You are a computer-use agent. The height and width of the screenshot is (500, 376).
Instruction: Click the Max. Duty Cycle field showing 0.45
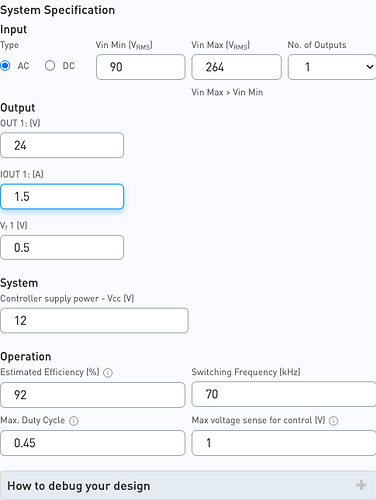[x=93, y=443]
